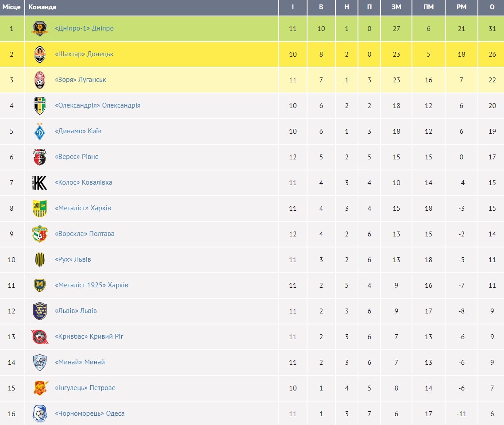
Task: Click the Shakhtar Donetsk club crest
Action: tap(40, 54)
